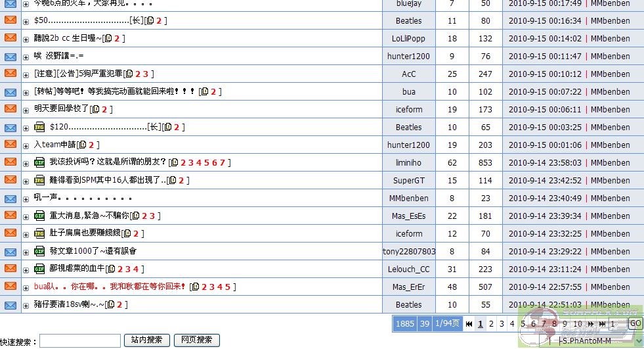Jump to the last page with the skip-end icon

[601, 324]
